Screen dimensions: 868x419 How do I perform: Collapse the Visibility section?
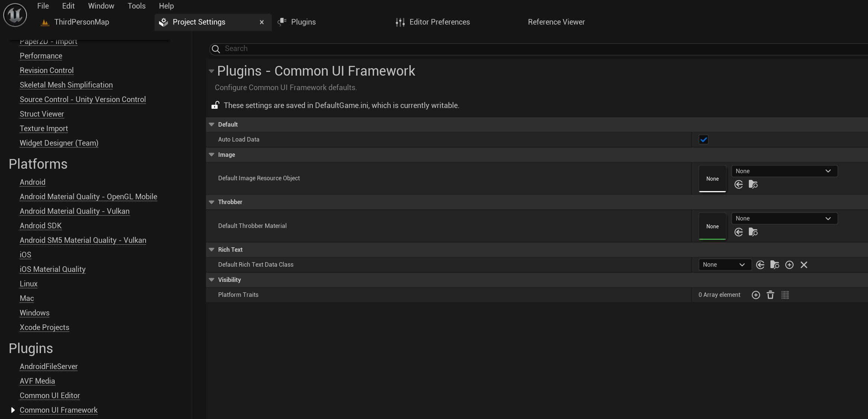212,280
